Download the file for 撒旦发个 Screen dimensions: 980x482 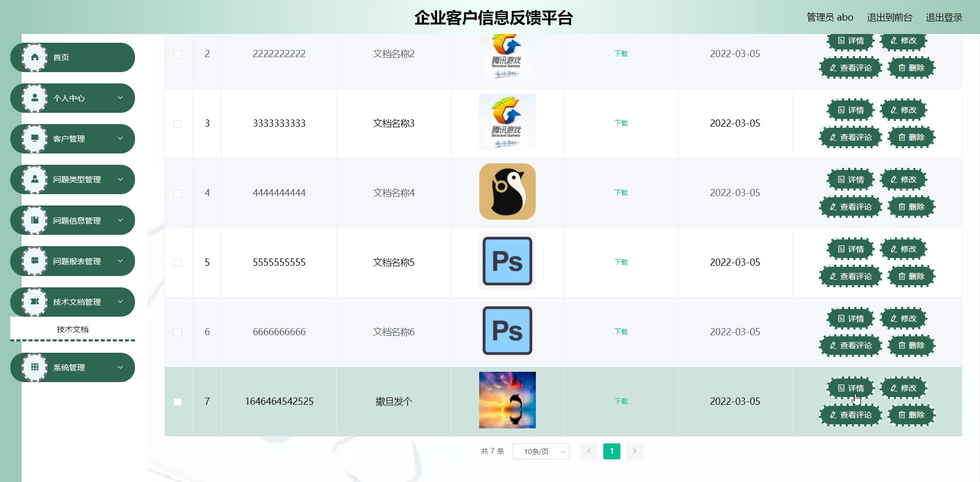(x=621, y=401)
